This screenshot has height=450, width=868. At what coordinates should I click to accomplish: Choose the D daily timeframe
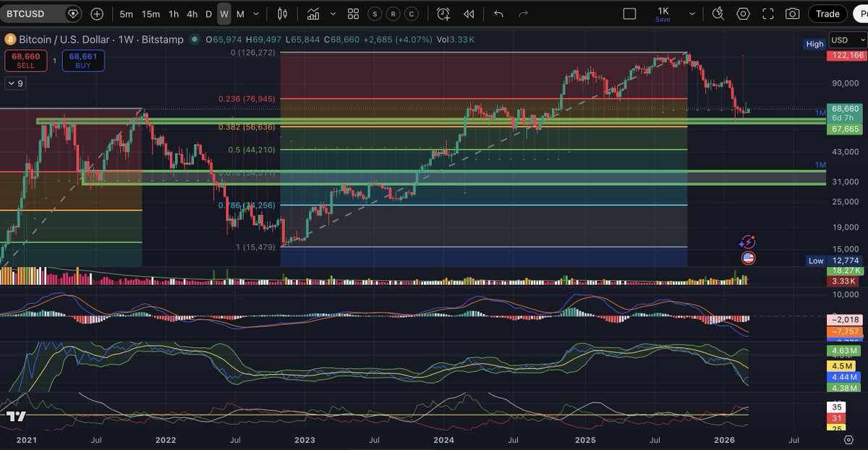point(209,14)
